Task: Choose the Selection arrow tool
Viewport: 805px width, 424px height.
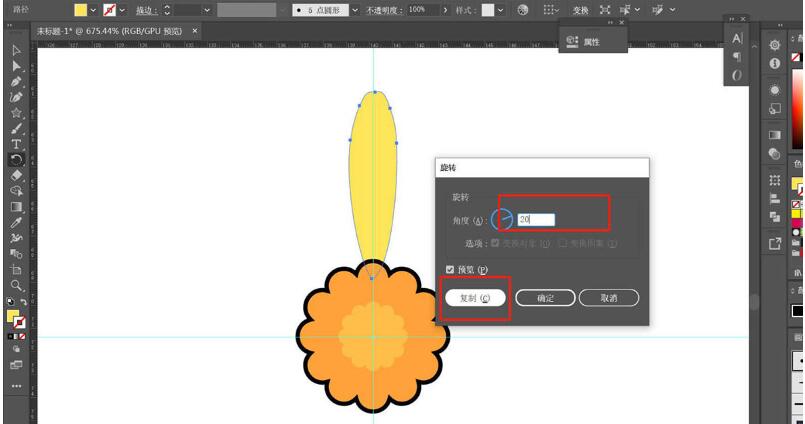Action: click(16, 49)
